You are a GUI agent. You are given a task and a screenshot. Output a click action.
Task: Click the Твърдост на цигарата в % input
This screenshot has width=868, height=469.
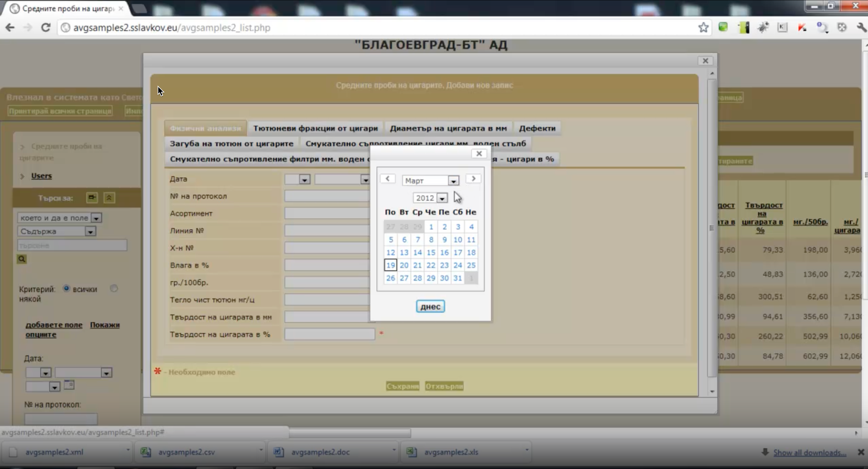pyautogui.click(x=330, y=334)
